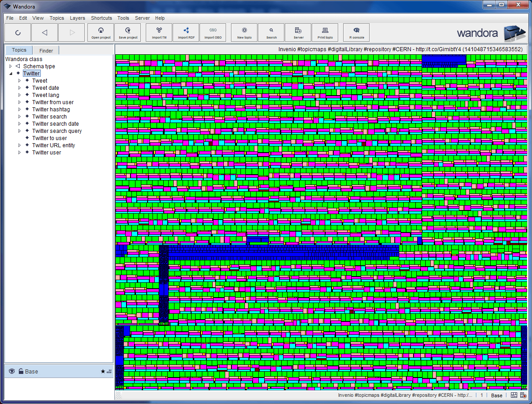Go back with the left arrow button
532x404 pixels.
(44, 32)
